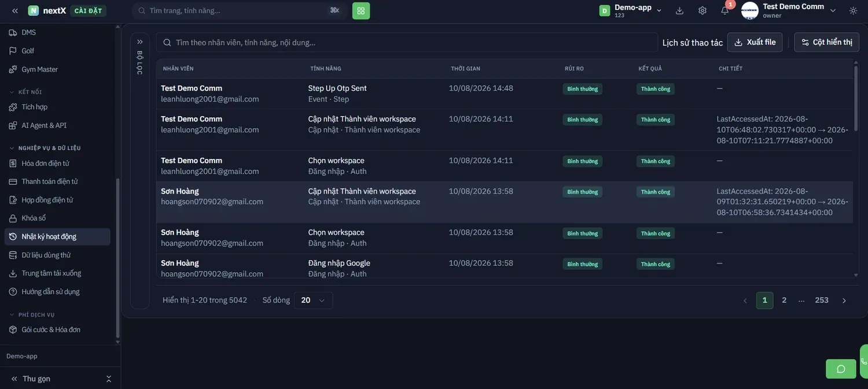Open Gói cước & Hóa đơn

[57, 329]
